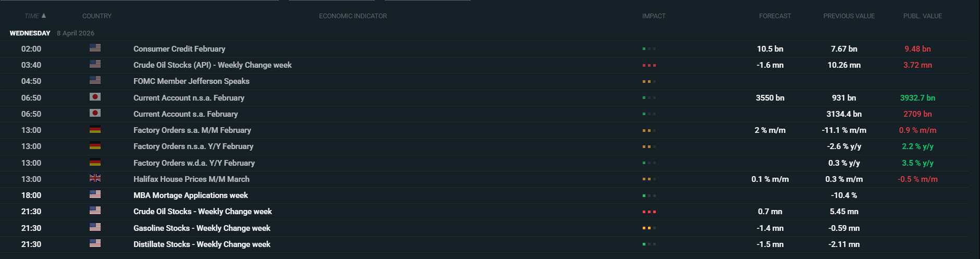The image size is (980, 259).
Task: Open Halifax House Prices M/M March event
Action: (x=191, y=179)
